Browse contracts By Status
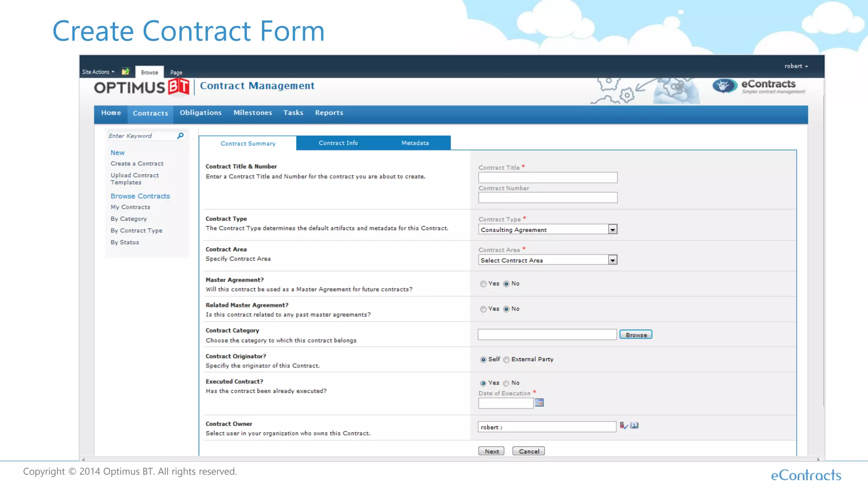This screenshot has width=868, height=488. pyautogui.click(x=125, y=242)
